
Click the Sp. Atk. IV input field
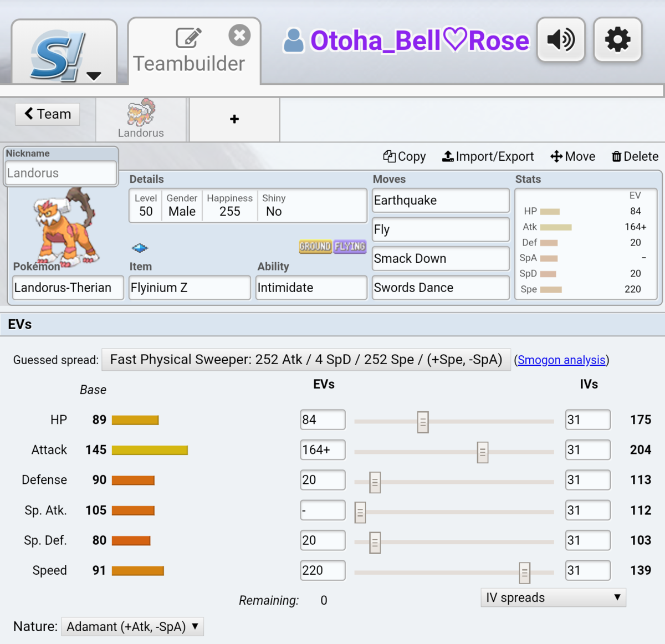coord(588,510)
